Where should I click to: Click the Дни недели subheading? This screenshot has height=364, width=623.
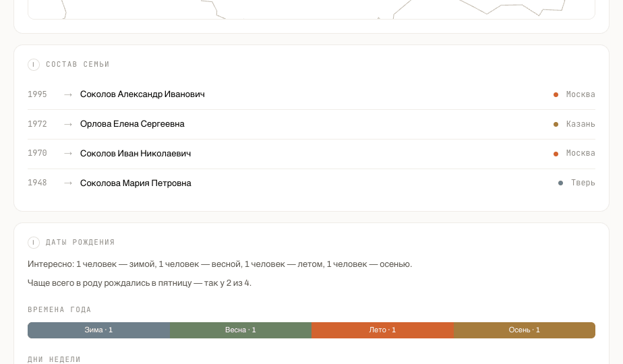click(x=54, y=360)
